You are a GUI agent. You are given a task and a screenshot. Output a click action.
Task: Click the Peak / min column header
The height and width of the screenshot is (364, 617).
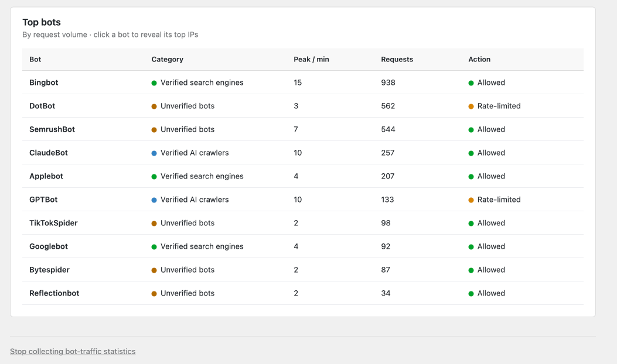click(311, 59)
